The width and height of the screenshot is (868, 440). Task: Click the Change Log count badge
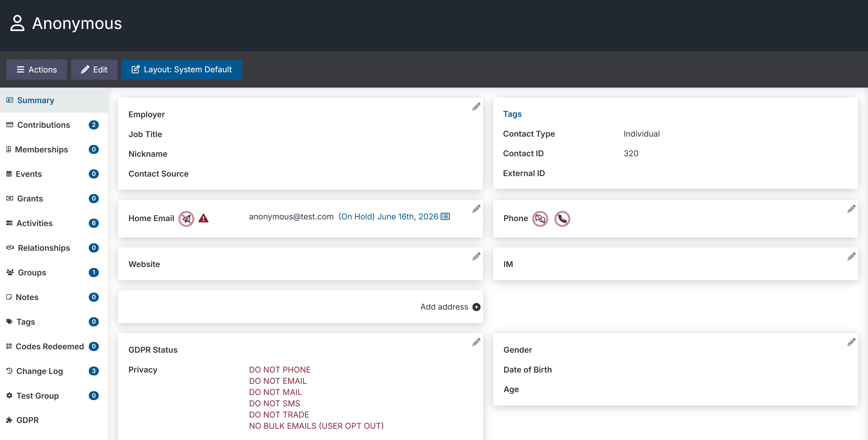tap(94, 371)
